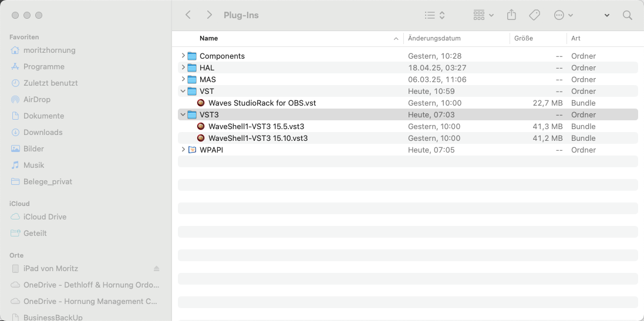The width and height of the screenshot is (644, 321).
Task: Select the Waves StudioRack for OBS.vst file name
Action: point(262,103)
